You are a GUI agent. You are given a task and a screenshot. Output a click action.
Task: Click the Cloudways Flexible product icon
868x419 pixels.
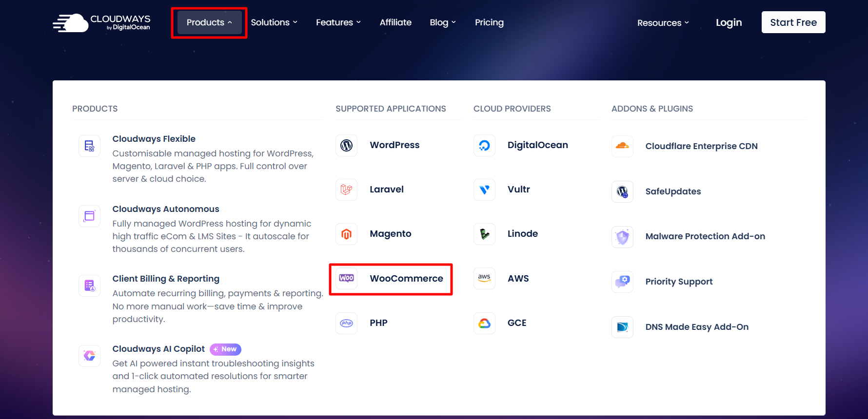pos(90,146)
